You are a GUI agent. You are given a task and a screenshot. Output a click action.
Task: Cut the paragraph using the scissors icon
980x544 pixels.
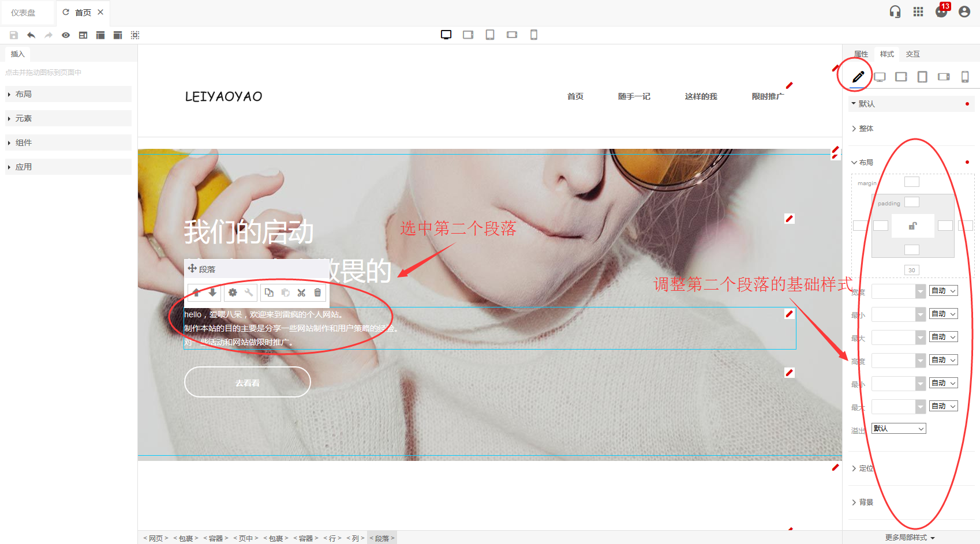click(301, 292)
